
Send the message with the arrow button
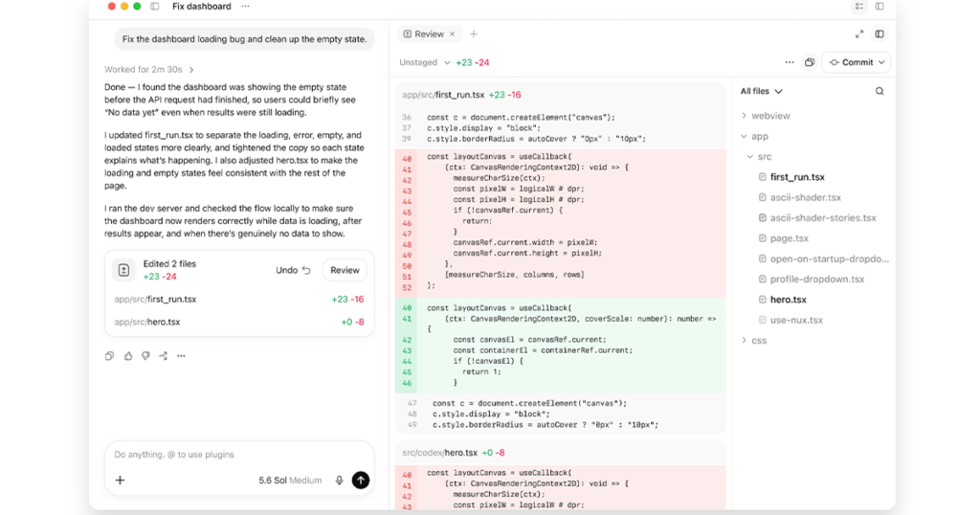tap(361, 480)
